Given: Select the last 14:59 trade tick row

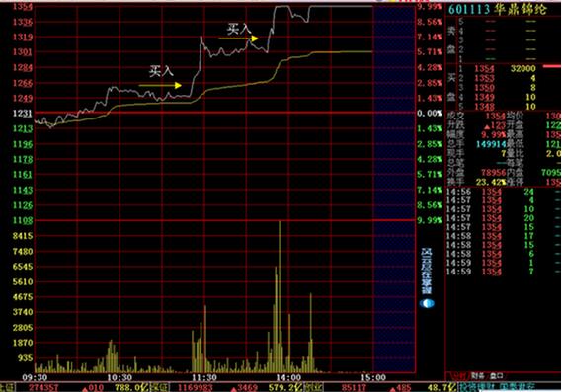Looking at the screenshot, I should point(502,272).
